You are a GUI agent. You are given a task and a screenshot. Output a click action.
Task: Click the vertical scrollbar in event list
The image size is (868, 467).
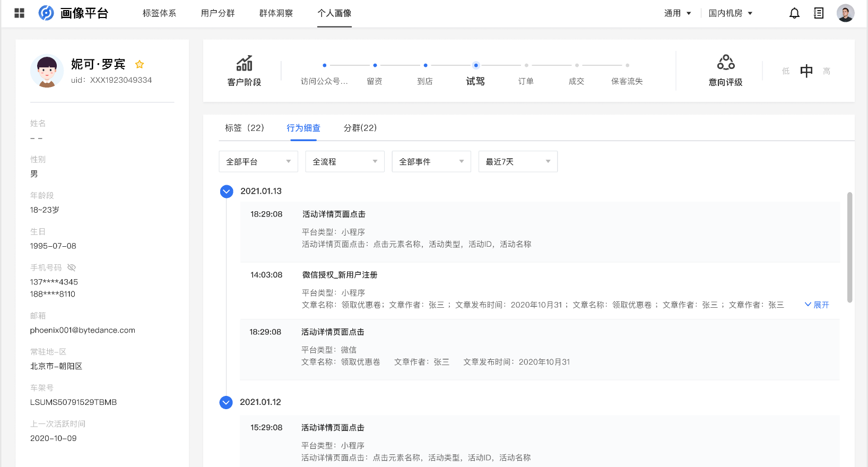coord(849,247)
